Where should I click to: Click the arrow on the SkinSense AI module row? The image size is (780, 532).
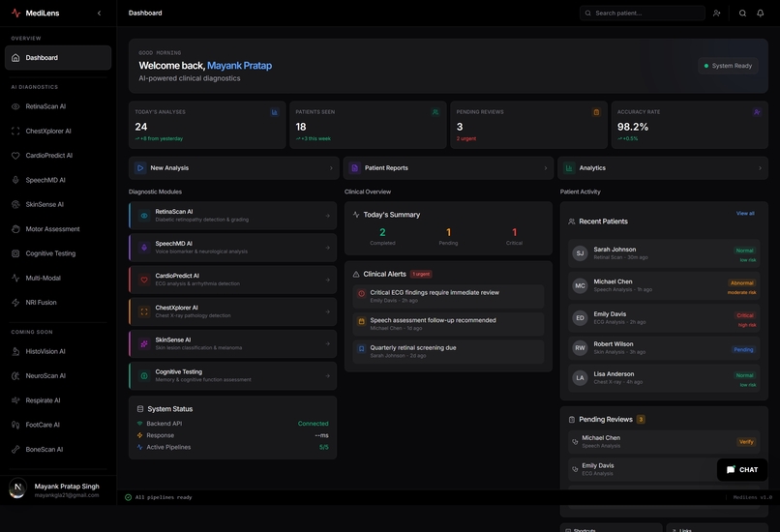click(x=328, y=344)
